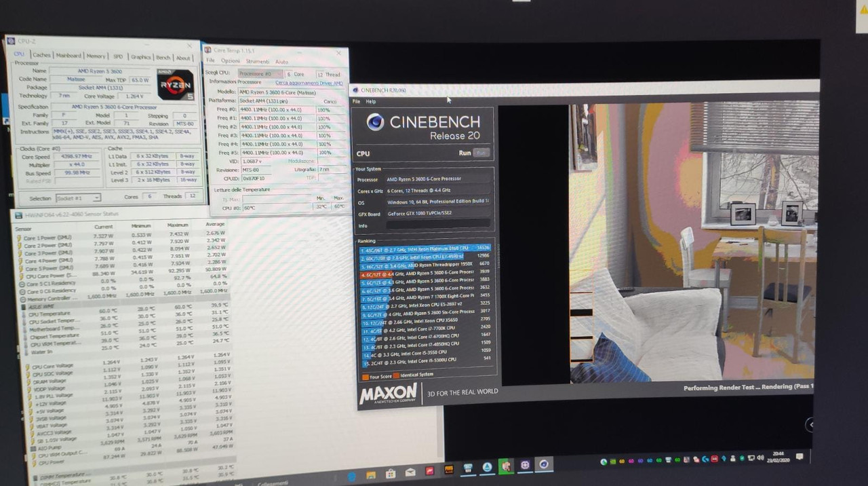This screenshot has height=486, width=868.
Task: Click the Average column header in HWiNFO
Action: pos(214,225)
